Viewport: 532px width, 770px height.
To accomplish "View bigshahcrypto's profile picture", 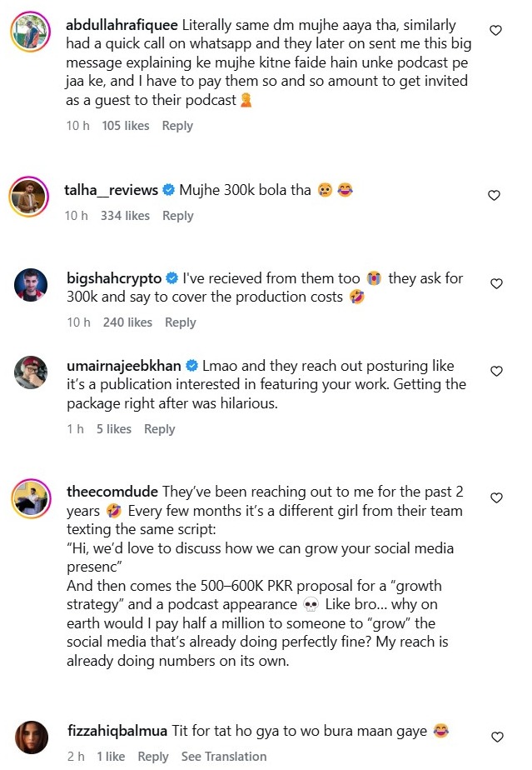I will 32,286.
